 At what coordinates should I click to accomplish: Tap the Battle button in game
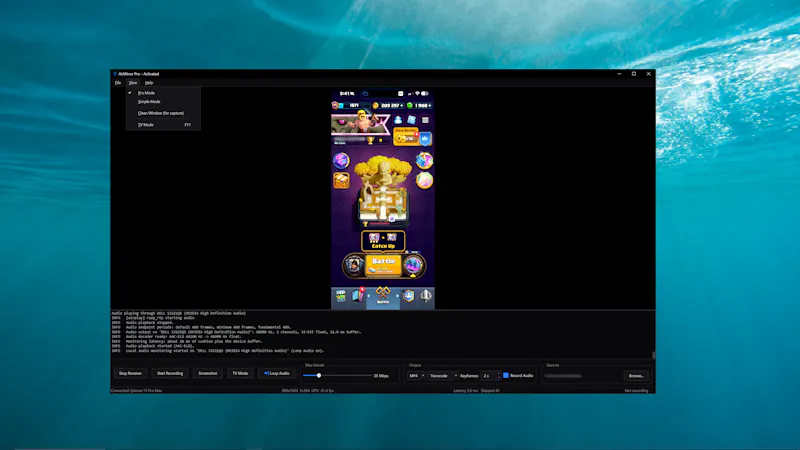(383, 265)
